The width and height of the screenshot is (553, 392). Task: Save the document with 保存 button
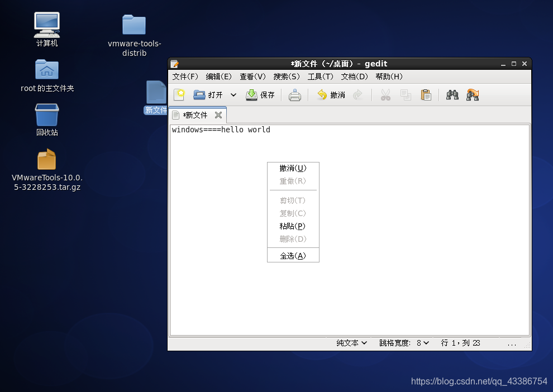click(x=260, y=95)
